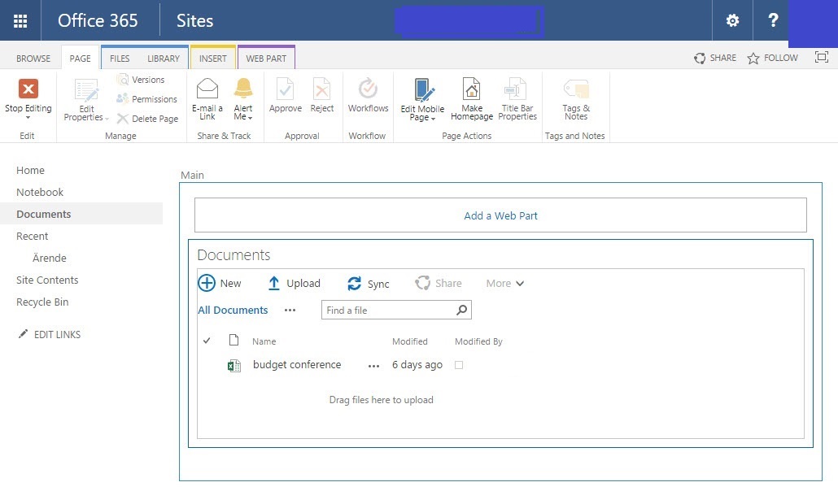Click the search magnifier in Find a file
The height and width of the screenshot is (504, 838).
click(x=462, y=310)
